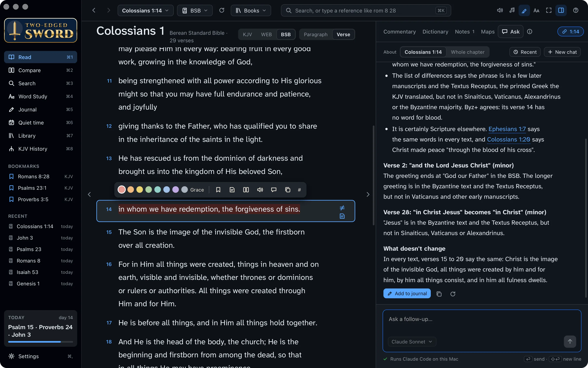Click the note icon in verse toolbar
Viewport: 588px width, 368px height.
coord(232,190)
